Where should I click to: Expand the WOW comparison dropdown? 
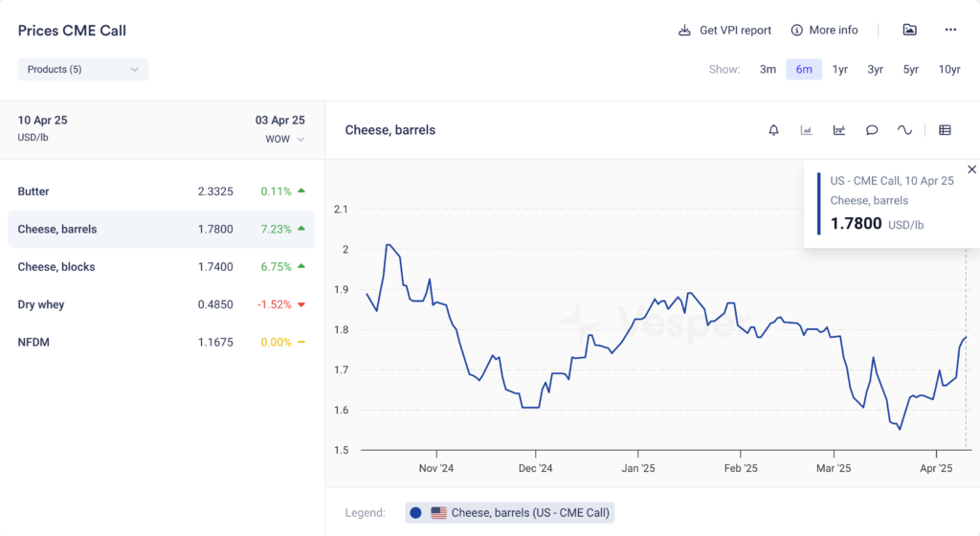coord(285,139)
